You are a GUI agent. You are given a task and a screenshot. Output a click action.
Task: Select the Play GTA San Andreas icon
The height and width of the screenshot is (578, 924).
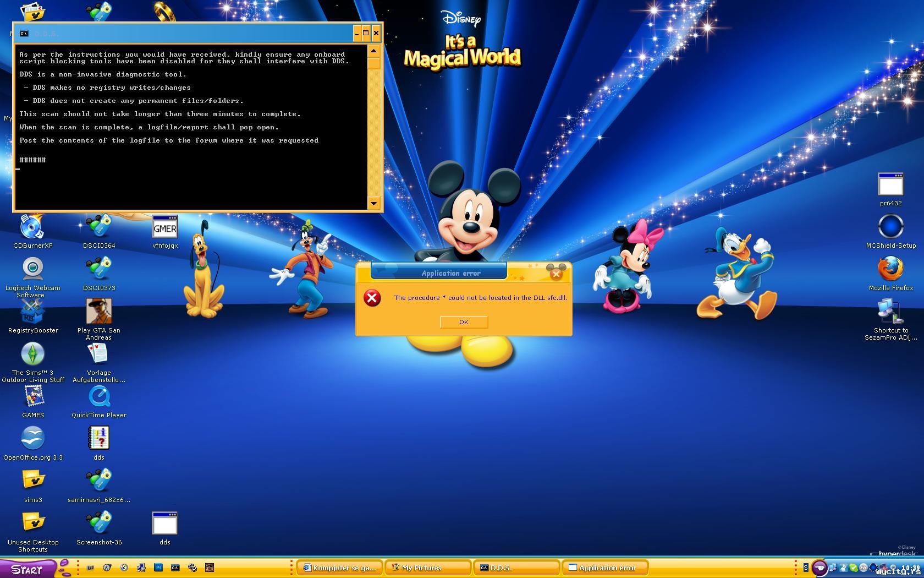click(x=99, y=320)
